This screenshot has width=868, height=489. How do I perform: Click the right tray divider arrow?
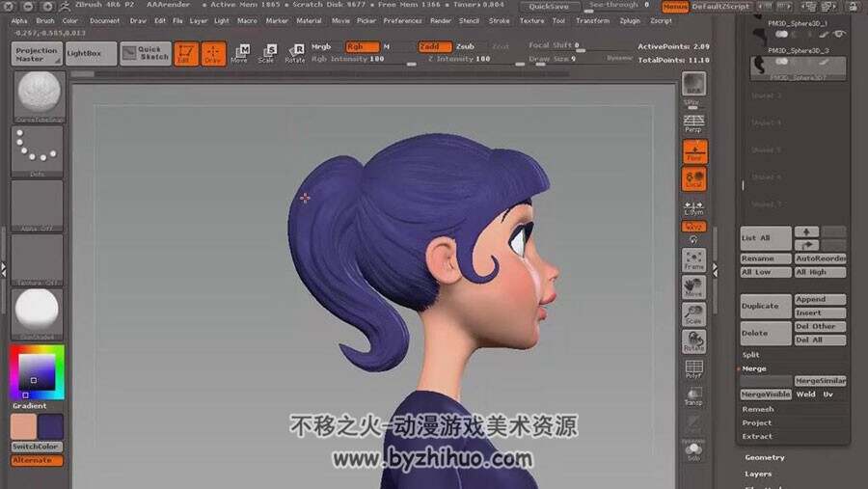click(x=716, y=270)
